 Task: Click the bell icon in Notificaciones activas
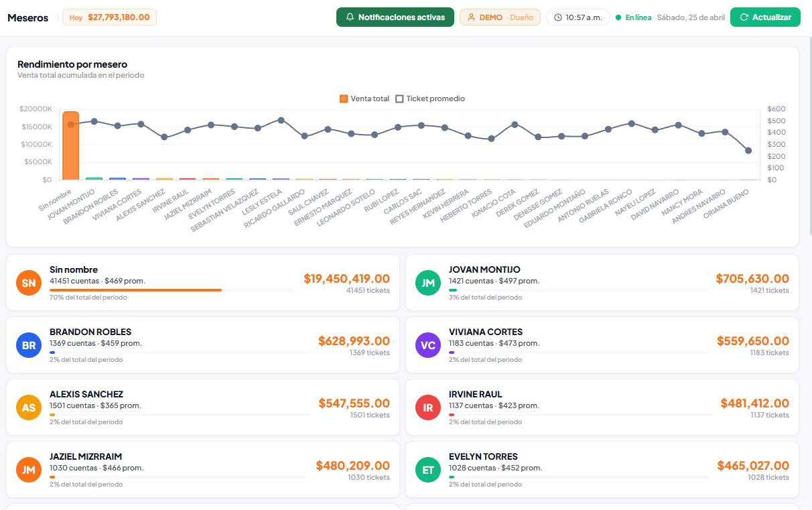pyautogui.click(x=350, y=17)
